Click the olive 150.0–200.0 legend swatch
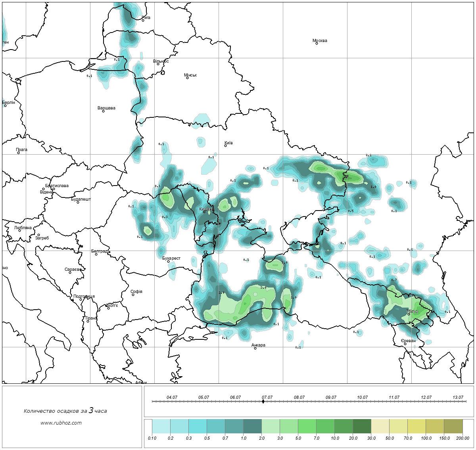Viewport: 476px width, 450px height. (x=453, y=427)
